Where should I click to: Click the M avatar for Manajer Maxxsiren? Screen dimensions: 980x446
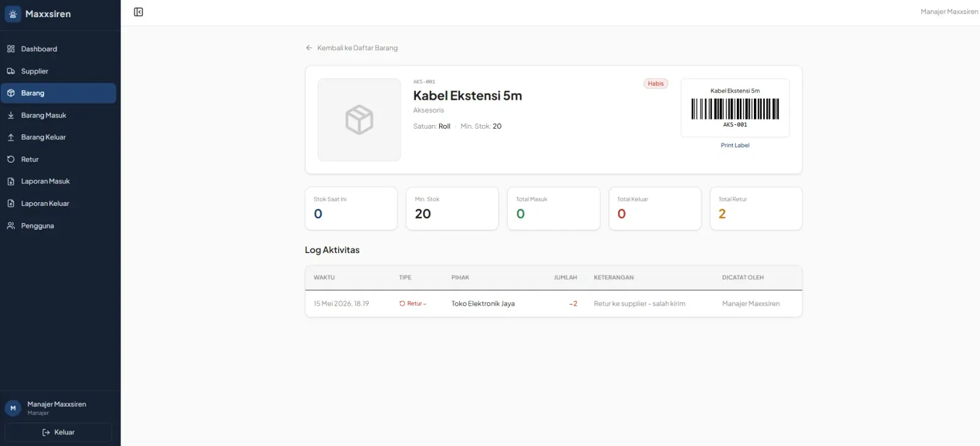point(13,408)
